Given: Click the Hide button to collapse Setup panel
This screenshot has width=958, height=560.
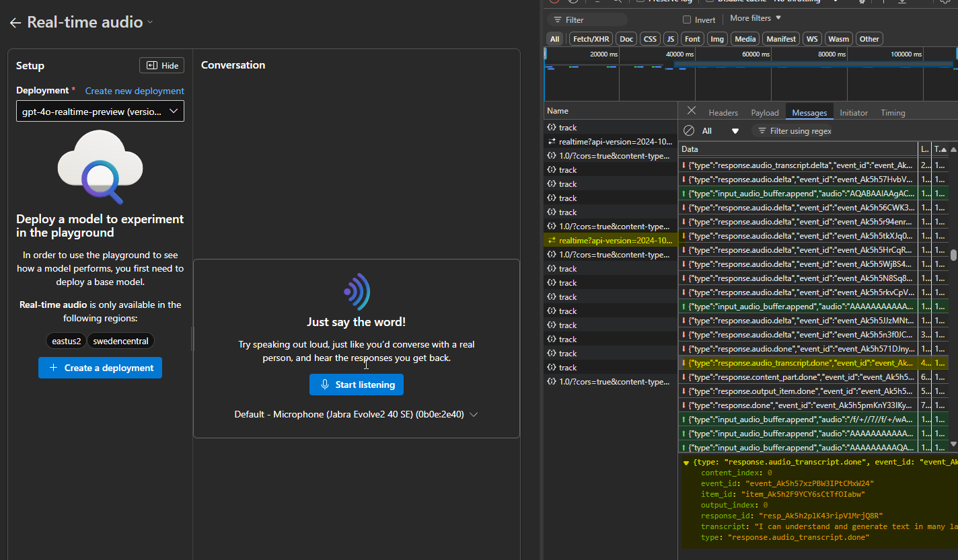Looking at the screenshot, I should coord(161,65).
